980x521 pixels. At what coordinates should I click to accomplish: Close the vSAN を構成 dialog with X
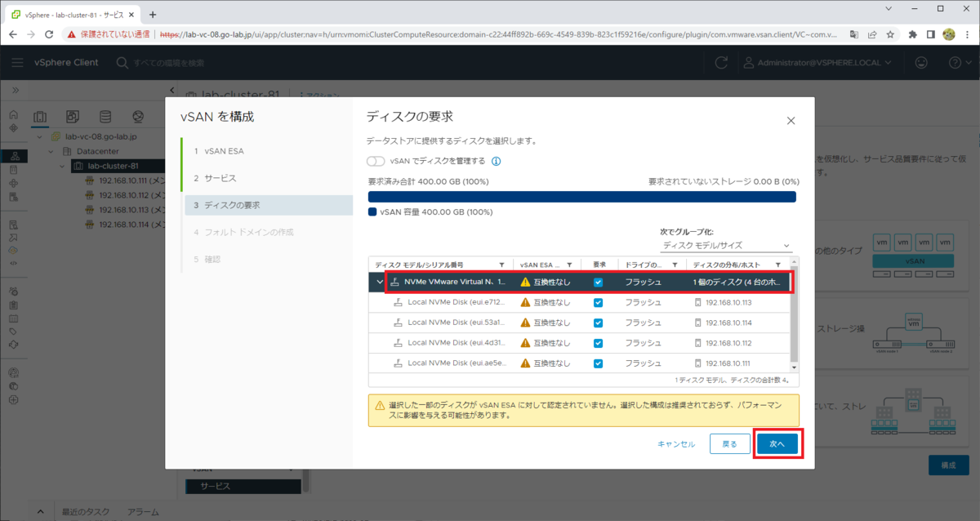[791, 121]
